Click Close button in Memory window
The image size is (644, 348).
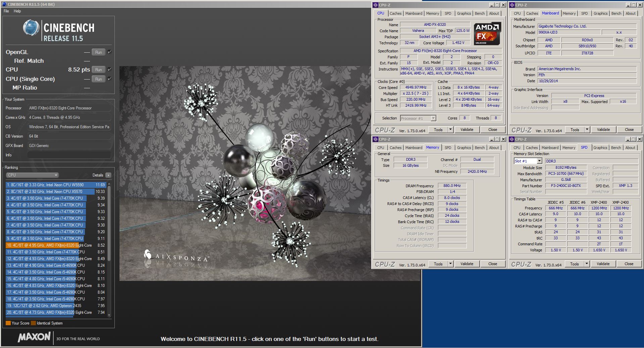[493, 264]
